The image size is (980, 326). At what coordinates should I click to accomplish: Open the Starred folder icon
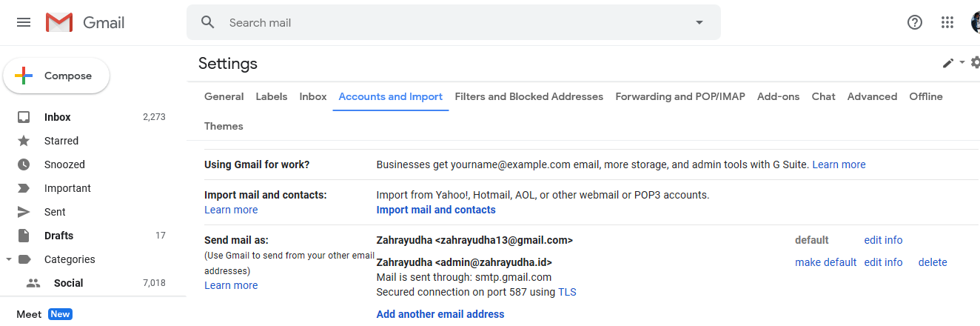click(x=24, y=141)
